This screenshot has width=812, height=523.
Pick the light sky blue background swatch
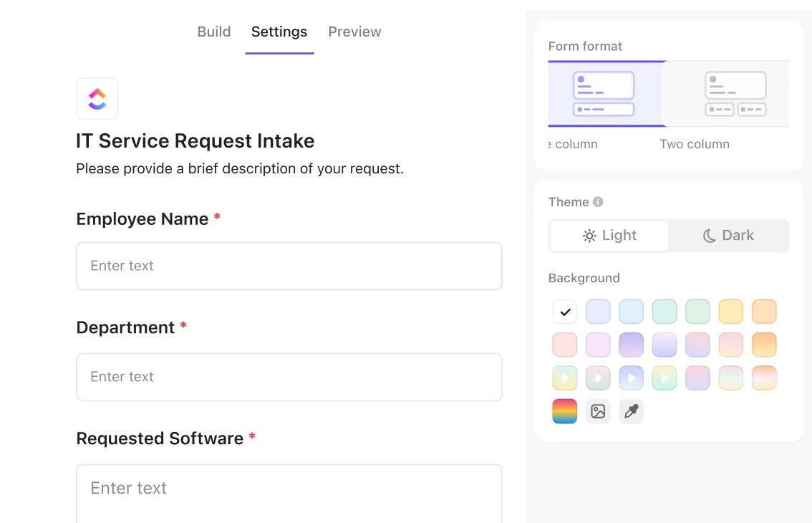coord(632,312)
